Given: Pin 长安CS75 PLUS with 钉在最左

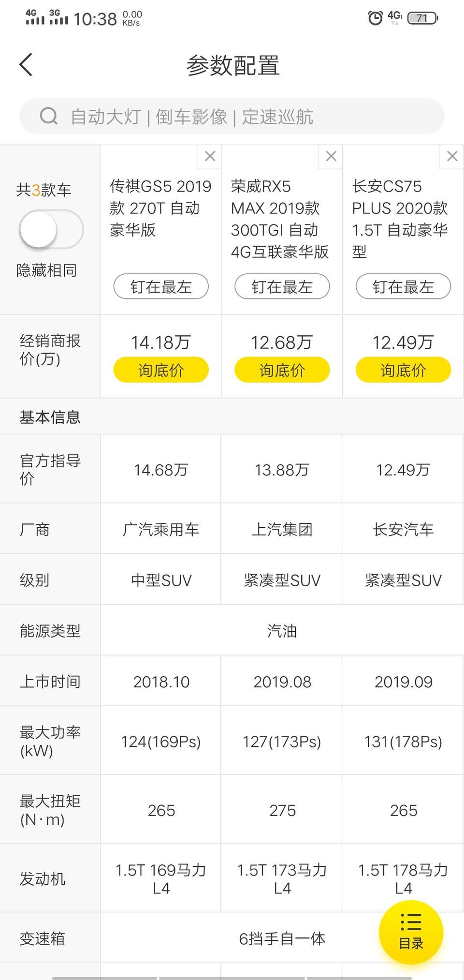Looking at the screenshot, I should pos(404,287).
